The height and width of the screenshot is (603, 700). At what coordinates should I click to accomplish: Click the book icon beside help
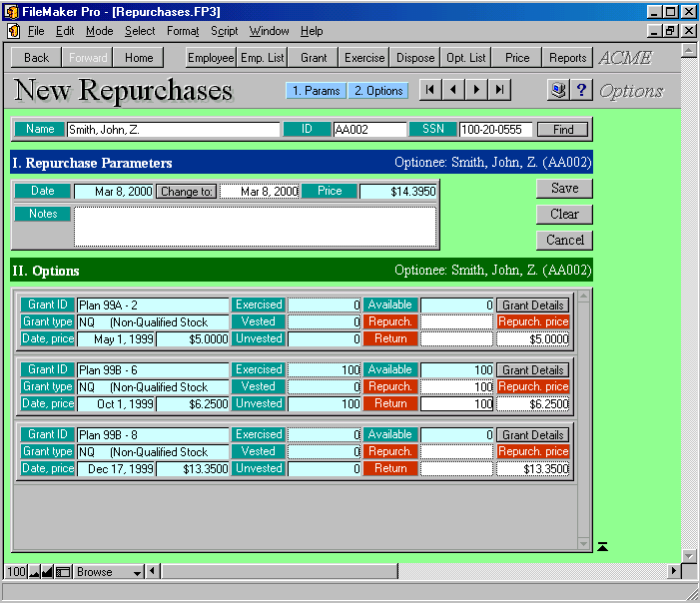558,90
